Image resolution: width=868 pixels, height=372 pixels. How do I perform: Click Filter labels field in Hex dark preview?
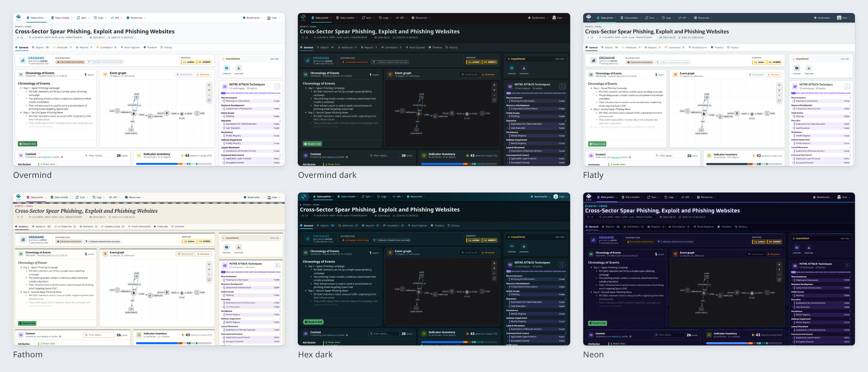coord(384,333)
